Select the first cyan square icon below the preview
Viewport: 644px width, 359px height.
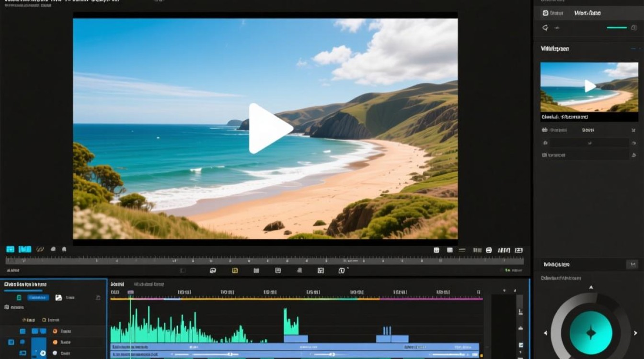coord(10,249)
